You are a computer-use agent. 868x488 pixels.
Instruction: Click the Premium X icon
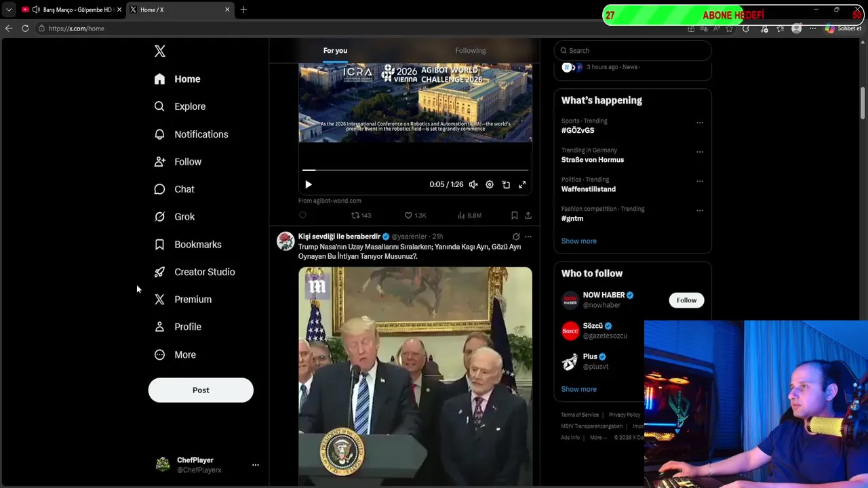coord(159,300)
